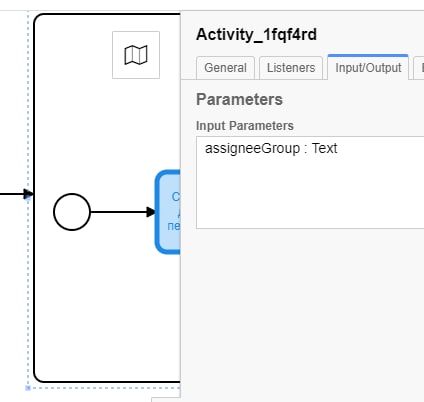Click the dotted selection outline left of the subprocess
Viewport: 424px width, 402px height.
tap(28, 100)
